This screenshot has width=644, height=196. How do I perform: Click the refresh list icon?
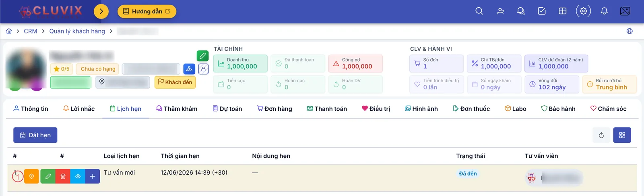[601, 135]
